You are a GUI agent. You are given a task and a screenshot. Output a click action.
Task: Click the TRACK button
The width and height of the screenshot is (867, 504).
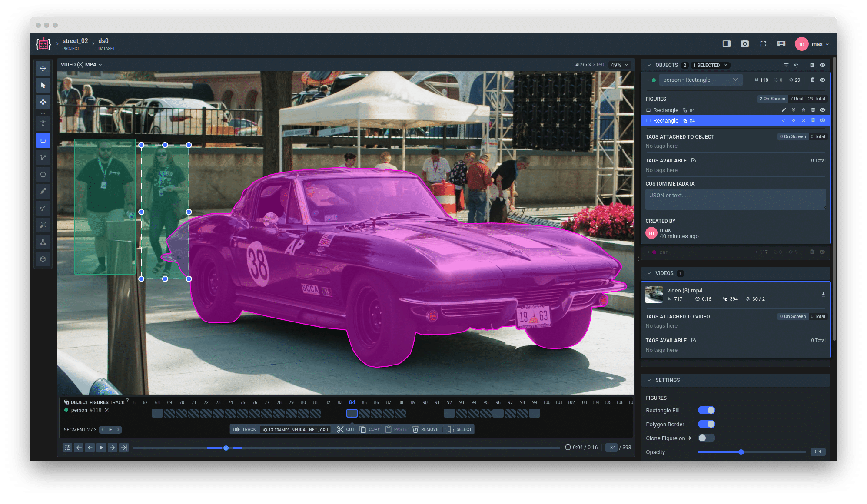pos(245,429)
